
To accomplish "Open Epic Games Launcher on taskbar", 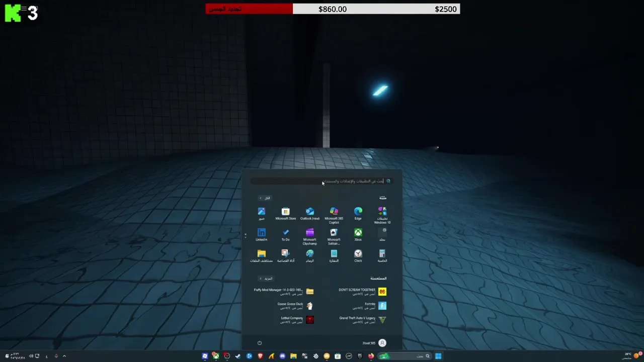I will click(x=360, y=356).
